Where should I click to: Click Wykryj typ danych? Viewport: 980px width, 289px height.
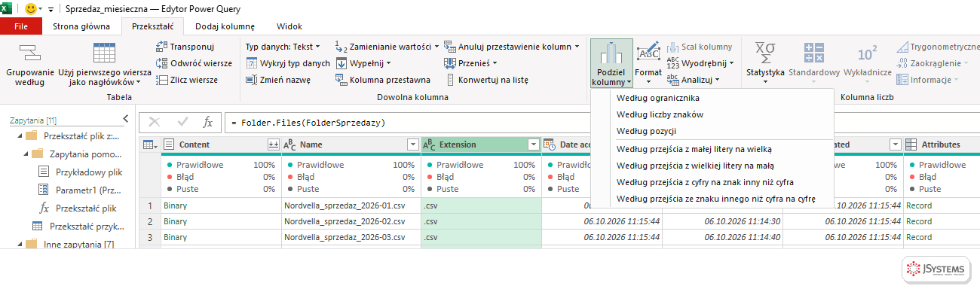[288, 63]
